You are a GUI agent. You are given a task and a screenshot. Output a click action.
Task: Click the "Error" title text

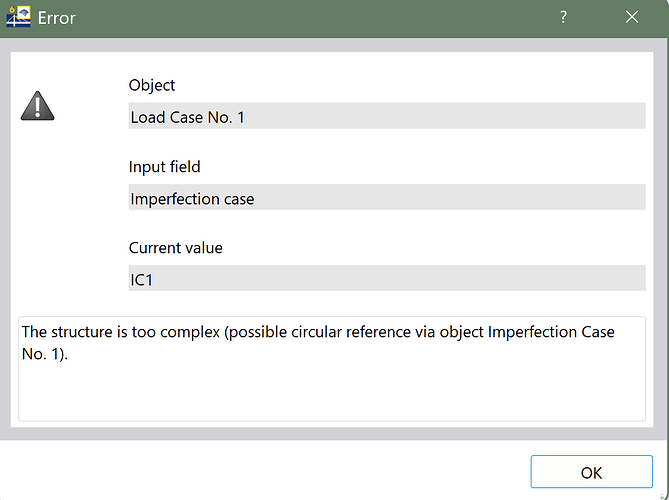pyautogui.click(x=56, y=19)
